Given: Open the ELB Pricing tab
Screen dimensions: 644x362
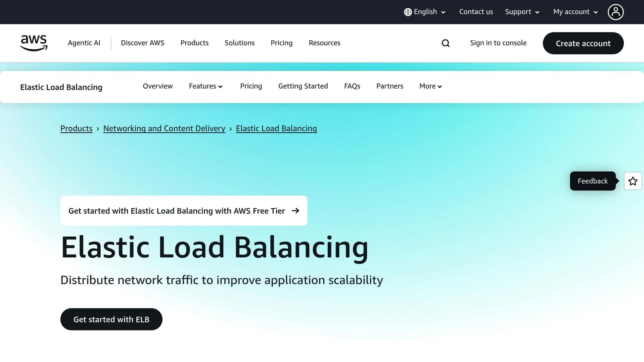Looking at the screenshot, I should [251, 86].
